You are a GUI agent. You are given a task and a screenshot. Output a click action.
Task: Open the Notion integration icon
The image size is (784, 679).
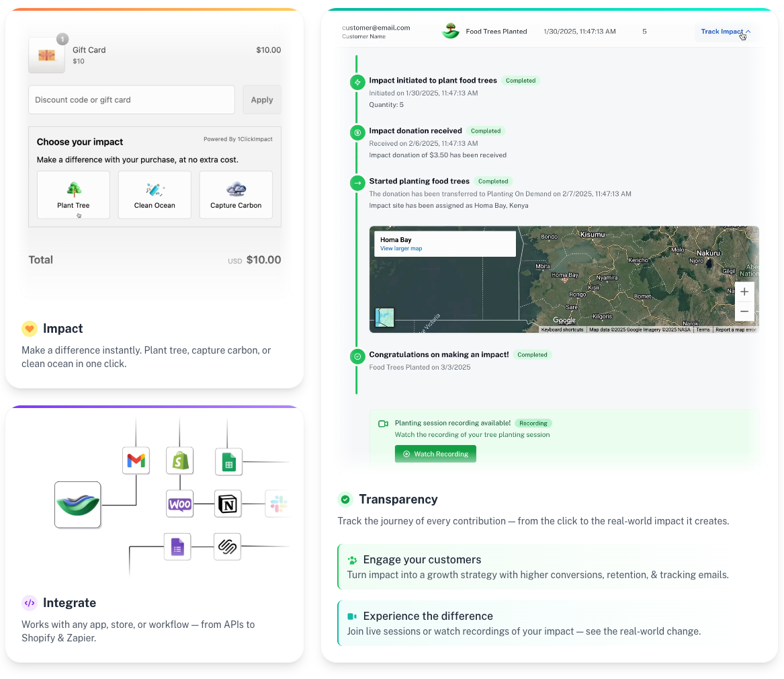(x=228, y=504)
